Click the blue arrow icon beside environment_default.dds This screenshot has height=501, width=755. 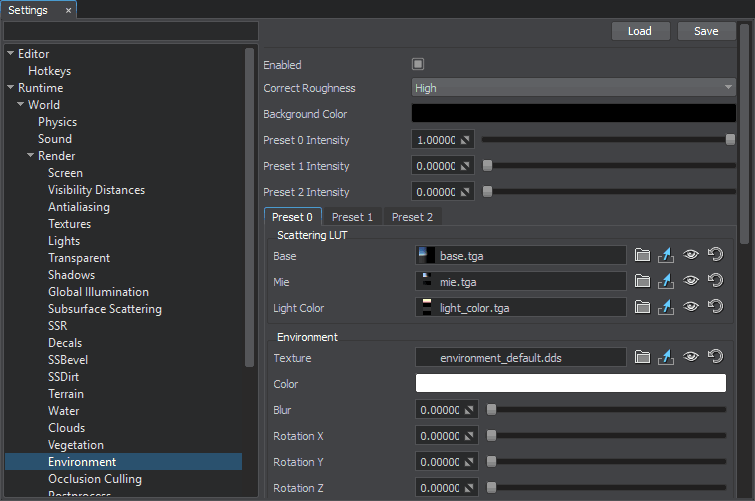click(x=666, y=357)
